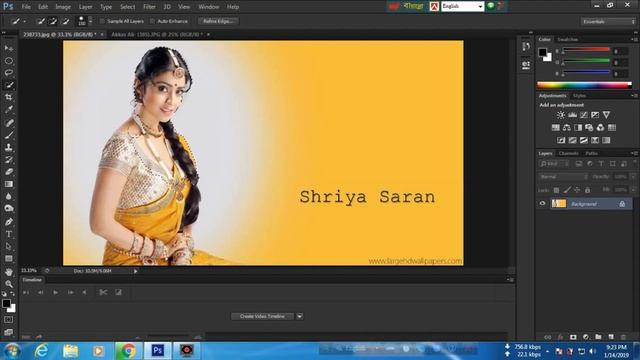
Task: Open the Filter menu
Action: point(149,7)
